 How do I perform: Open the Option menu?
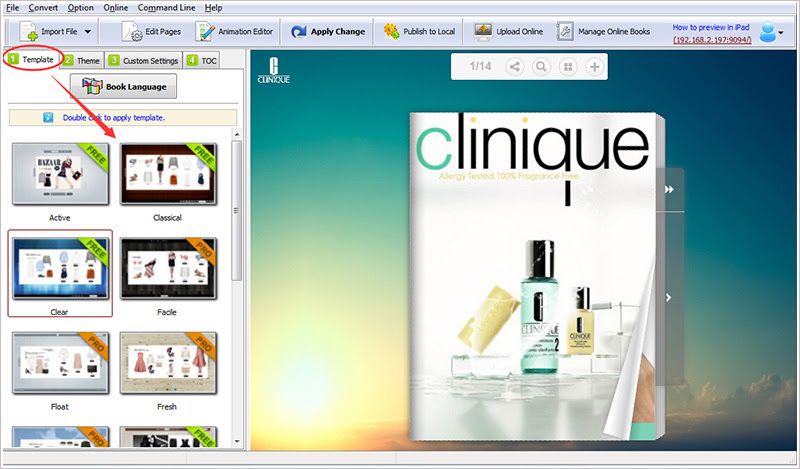81,8
